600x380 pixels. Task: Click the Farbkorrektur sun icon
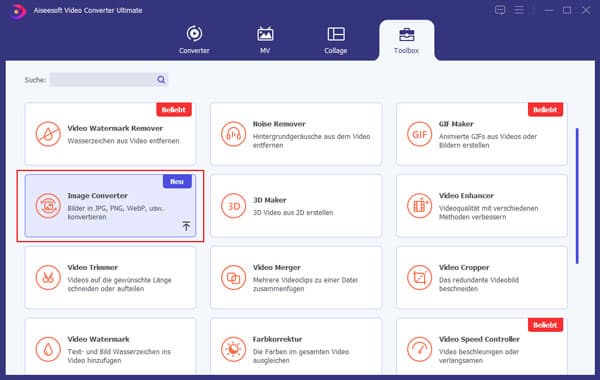pos(233,349)
